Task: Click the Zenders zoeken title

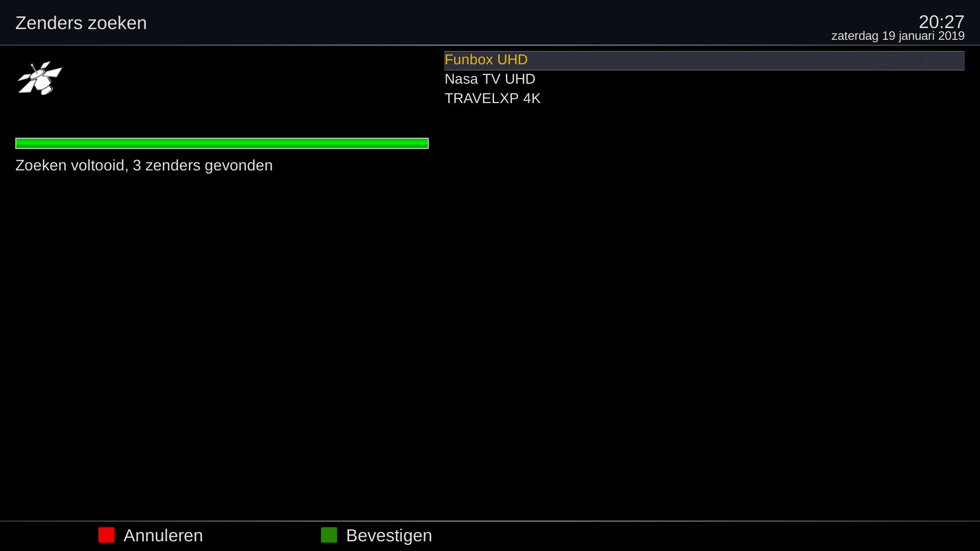Action: click(81, 23)
